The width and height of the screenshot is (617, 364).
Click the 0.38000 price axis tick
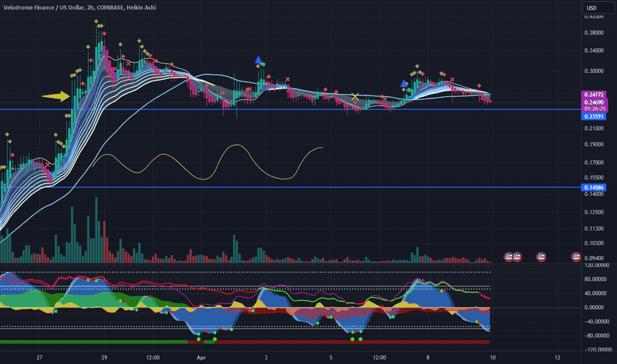[594, 32]
